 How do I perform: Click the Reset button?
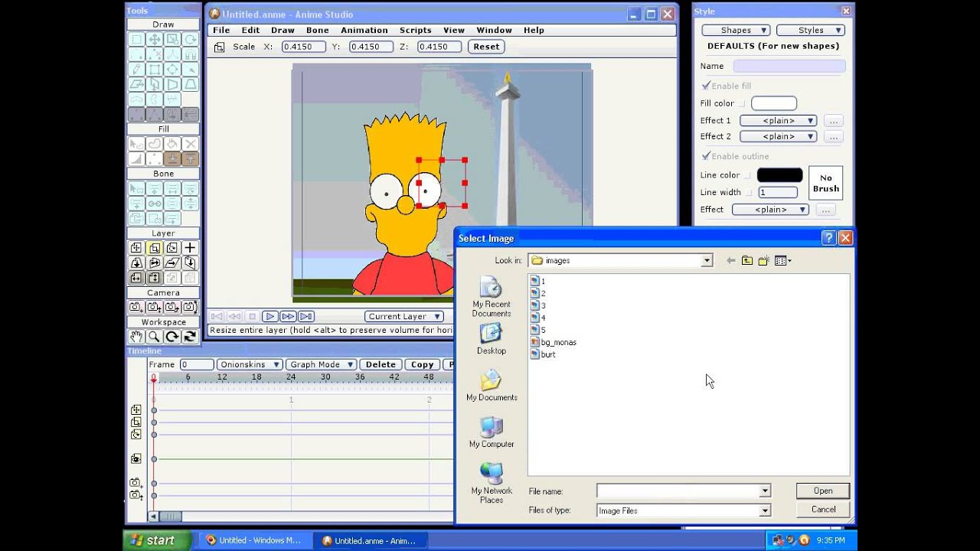pos(486,47)
